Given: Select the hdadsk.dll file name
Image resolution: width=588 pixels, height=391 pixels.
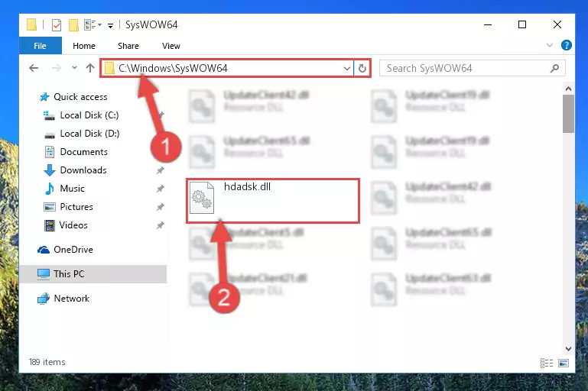Looking at the screenshot, I should point(247,187).
